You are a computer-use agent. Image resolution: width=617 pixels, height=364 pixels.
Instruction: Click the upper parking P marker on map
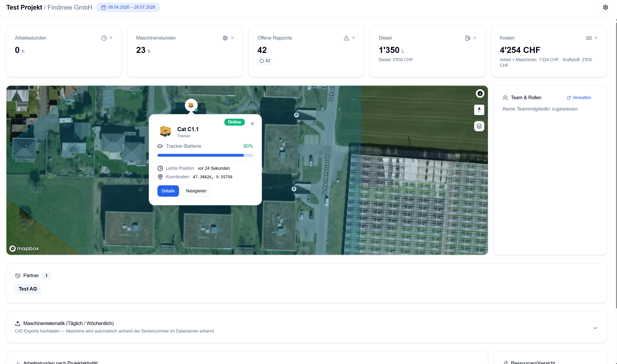pyautogui.click(x=296, y=115)
